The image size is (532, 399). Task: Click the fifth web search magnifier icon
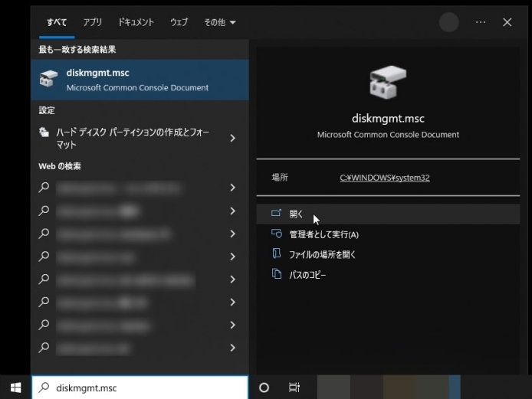coord(44,280)
